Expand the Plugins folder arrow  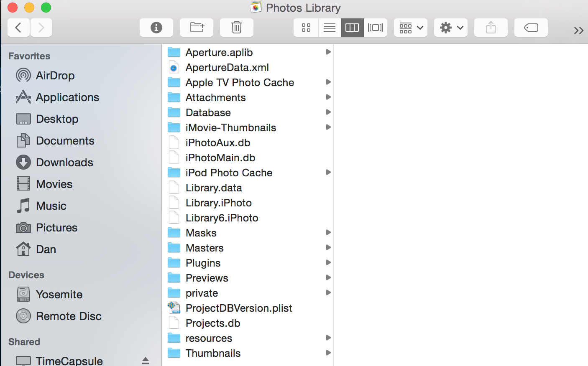tap(328, 262)
